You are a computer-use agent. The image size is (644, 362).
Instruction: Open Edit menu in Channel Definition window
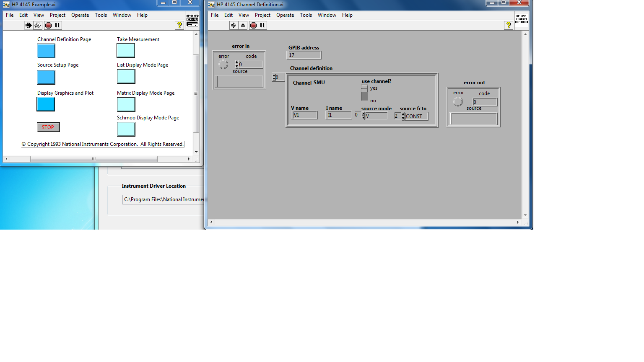click(229, 15)
